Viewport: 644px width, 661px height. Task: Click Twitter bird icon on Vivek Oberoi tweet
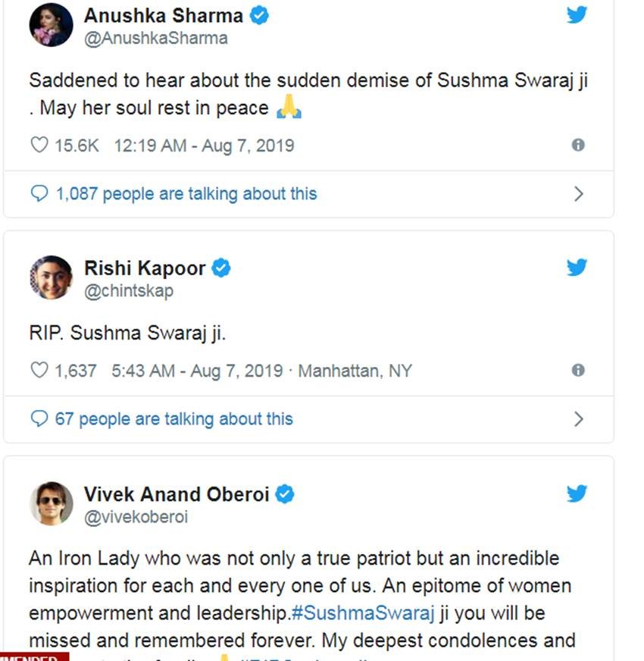coord(577,494)
